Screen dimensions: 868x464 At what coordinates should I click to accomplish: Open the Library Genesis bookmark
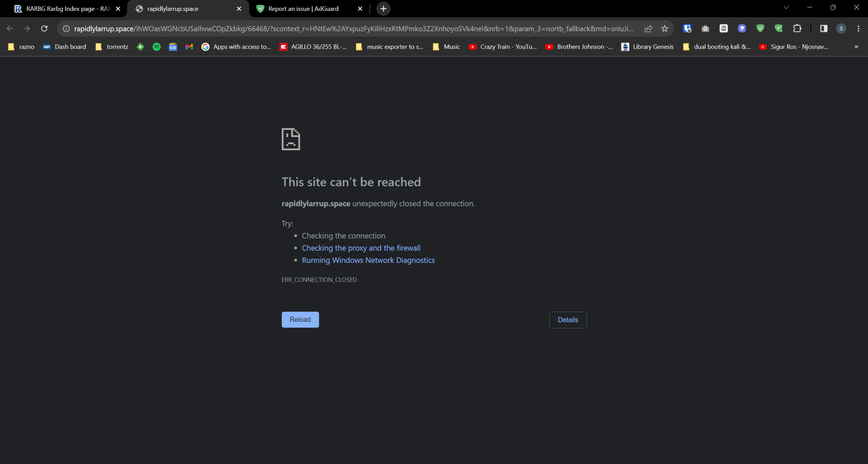click(x=647, y=46)
